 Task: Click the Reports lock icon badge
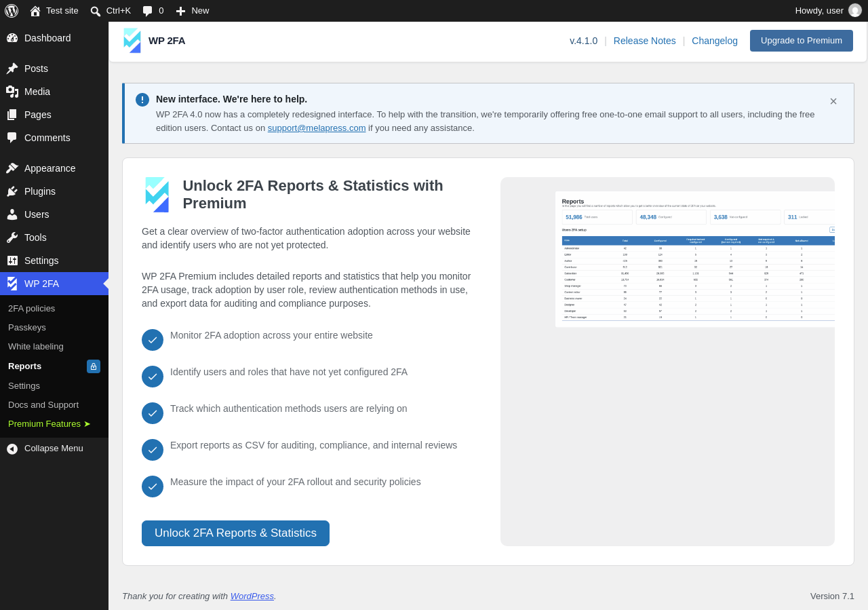coord(94,366)
